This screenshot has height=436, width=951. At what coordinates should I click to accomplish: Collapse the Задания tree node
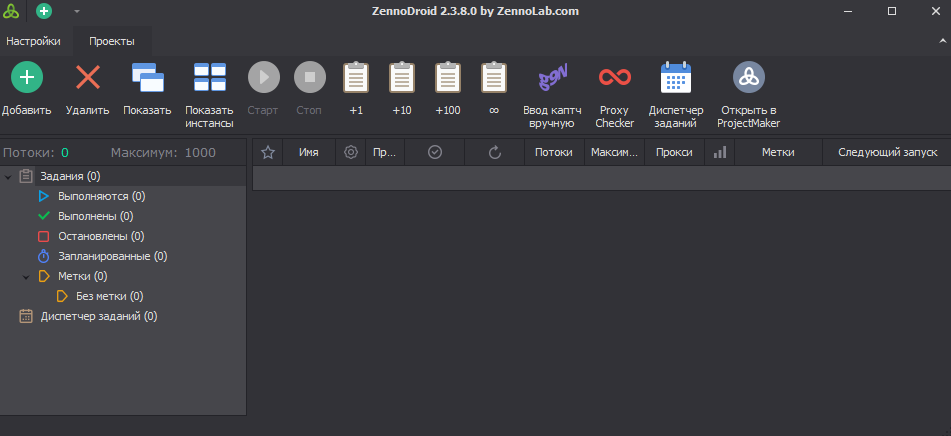[9, 177]
